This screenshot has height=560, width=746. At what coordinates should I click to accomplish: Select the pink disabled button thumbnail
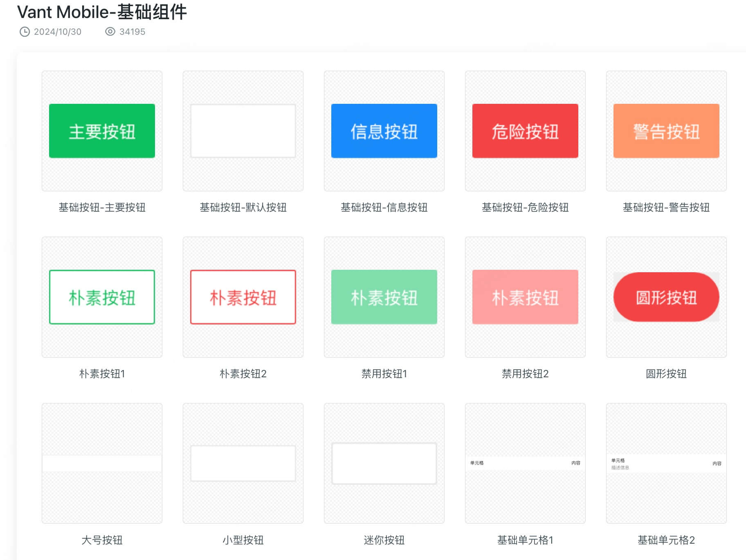[525, 297]
